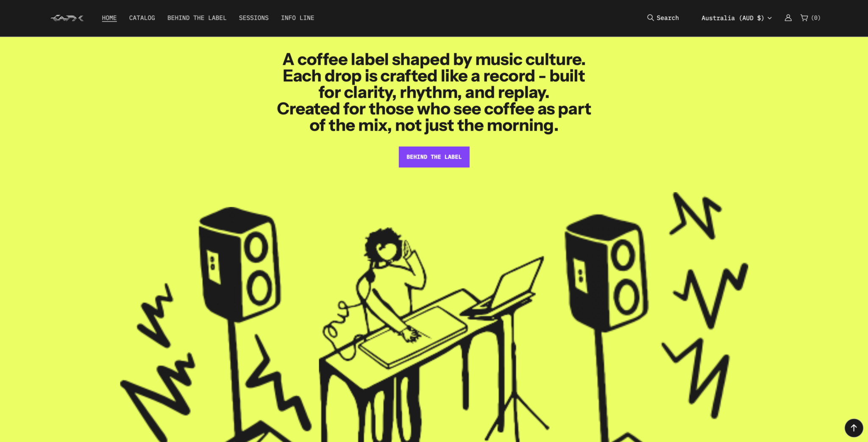Expand the chevron beside Australia (AUD $)
The image size is (868, 442).
(x=770, y=18)
